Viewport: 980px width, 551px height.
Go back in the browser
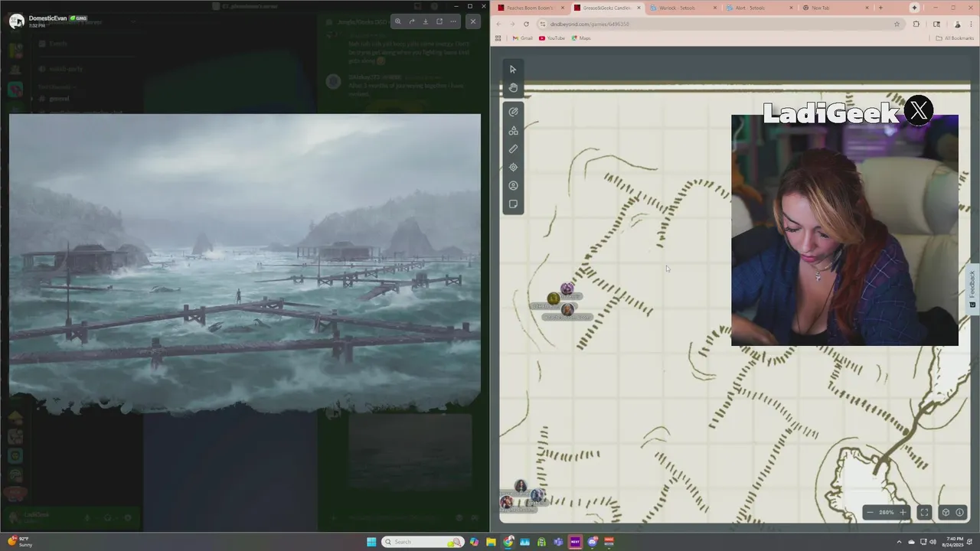498,24
